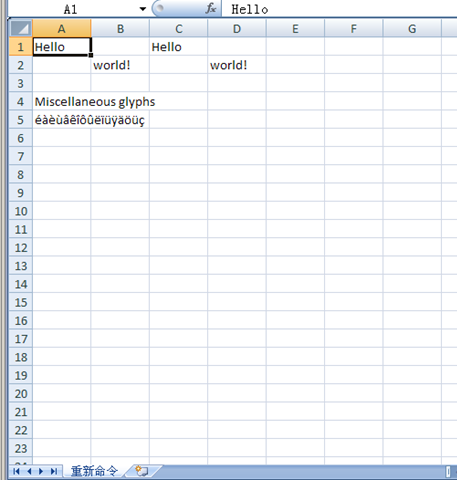The image size is (457, 480).
Task: Select row 5 header
Action: [x=21, y=120]
